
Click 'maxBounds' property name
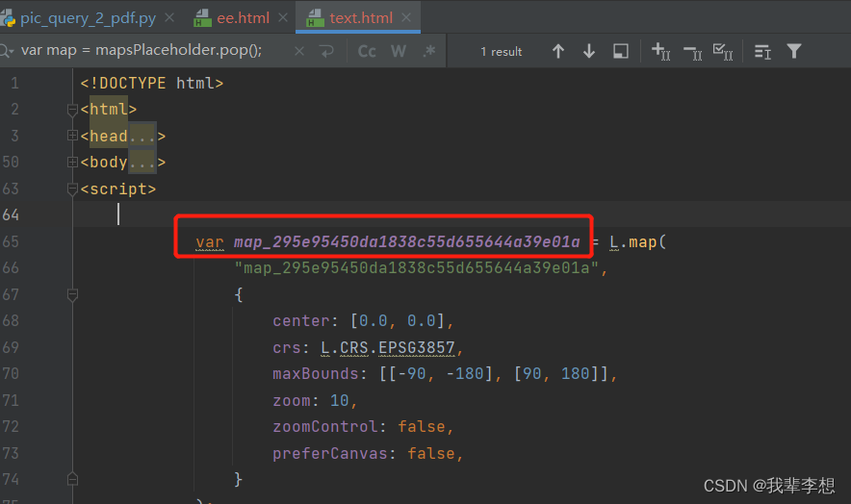(x=316, y=374)
